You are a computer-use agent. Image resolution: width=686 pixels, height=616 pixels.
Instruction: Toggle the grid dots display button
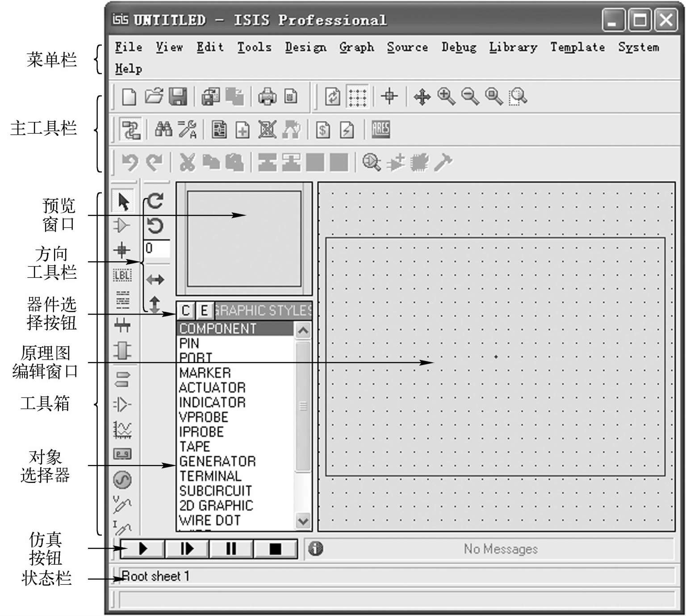point(357,96)
